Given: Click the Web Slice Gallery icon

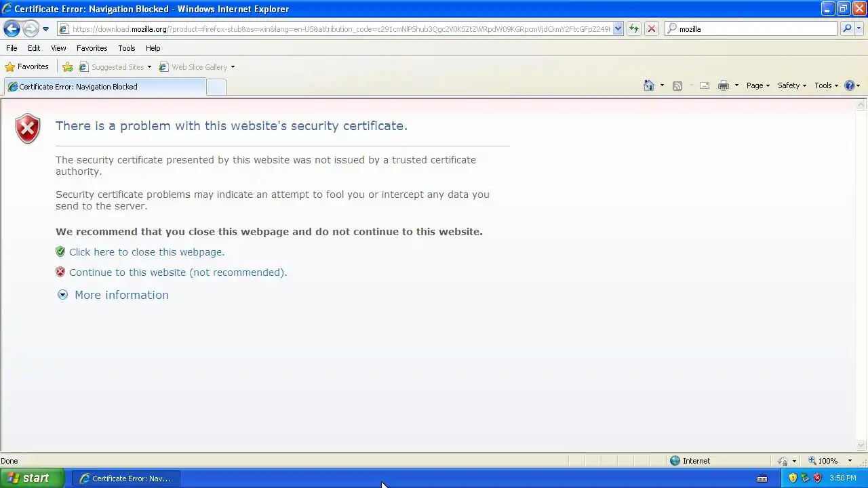Looking at the screenshot, I should 163,67.
